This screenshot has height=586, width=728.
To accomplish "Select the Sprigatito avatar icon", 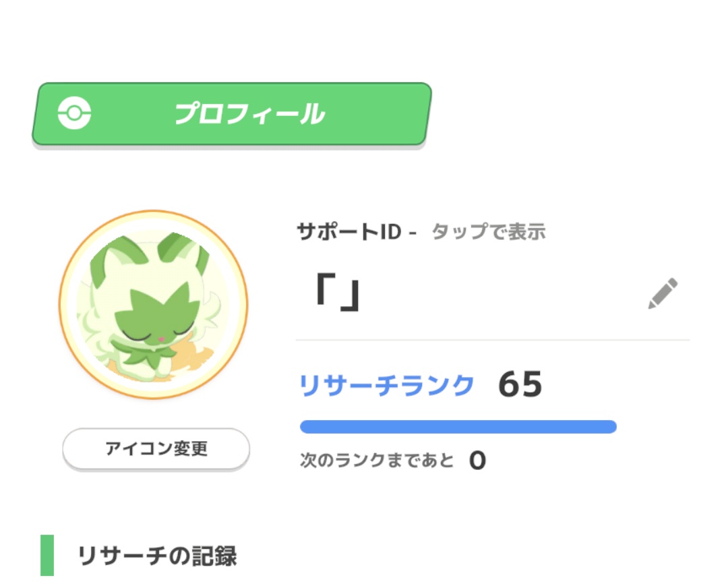I will tap(154, 305).
